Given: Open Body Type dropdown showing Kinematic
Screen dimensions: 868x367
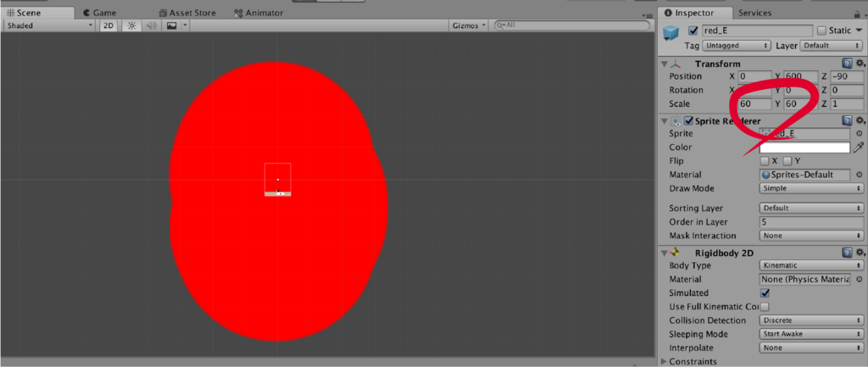Looking at the screenshot, I should (x=811, y=265).
